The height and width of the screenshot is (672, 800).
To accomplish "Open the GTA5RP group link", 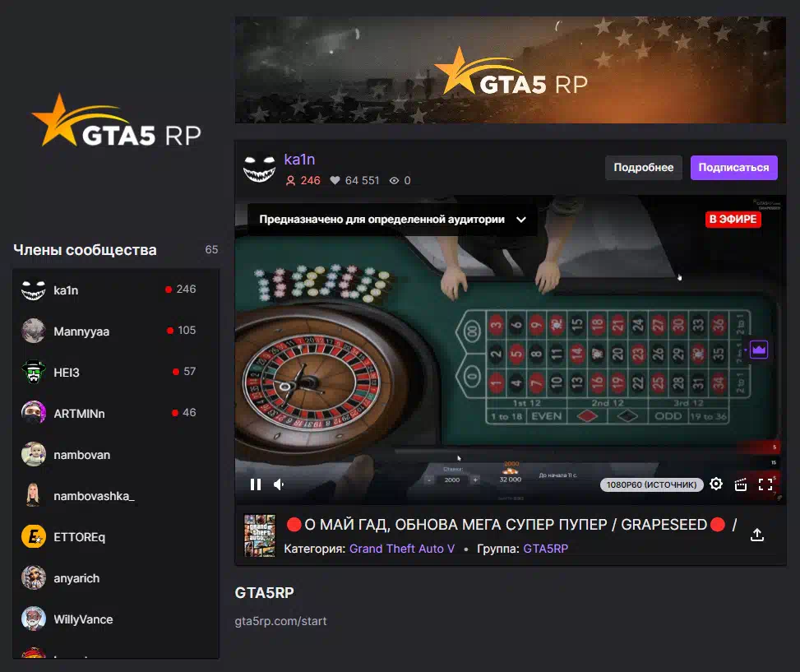I will tap(545, 549).
